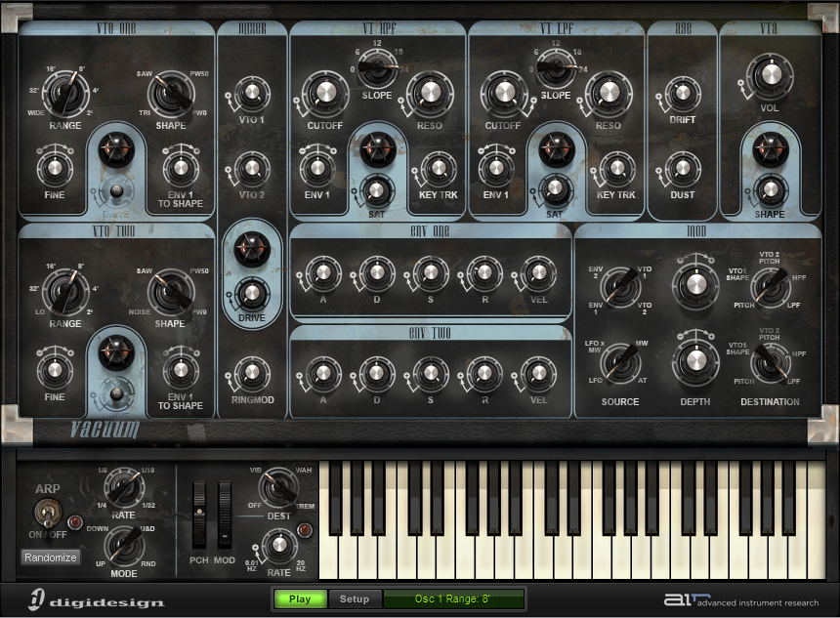Click Env One decay D knob
The width and height of the screenshot is (840, 618).
point(377,273)
